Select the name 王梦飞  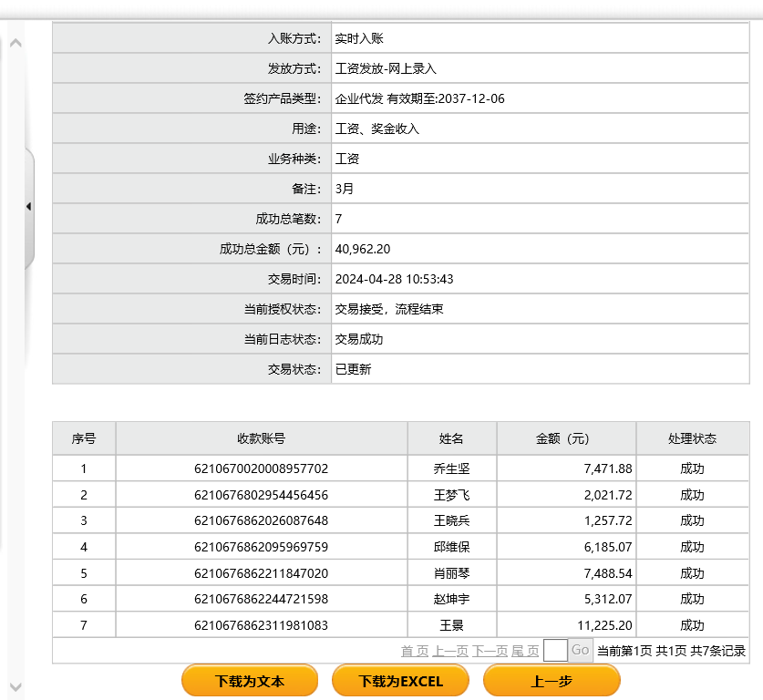[x=451, y=495]
